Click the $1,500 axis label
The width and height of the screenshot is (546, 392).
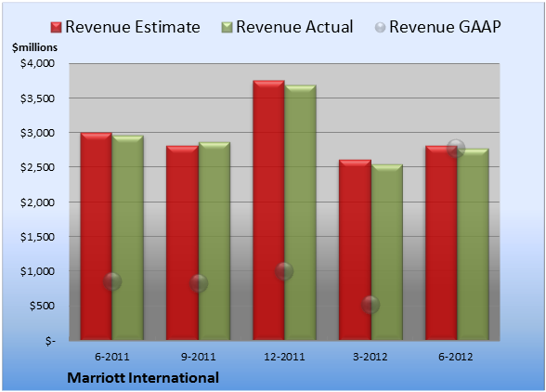(37, 237)
